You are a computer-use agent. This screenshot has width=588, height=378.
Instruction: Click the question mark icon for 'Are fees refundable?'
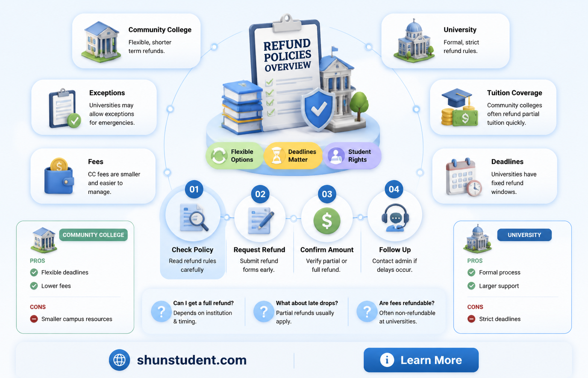367,311
